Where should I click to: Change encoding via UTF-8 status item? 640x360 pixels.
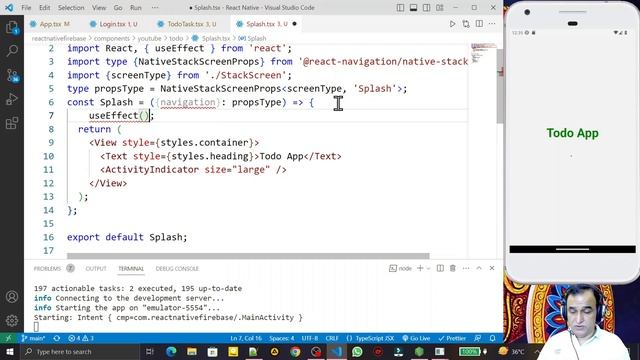[310, 338]
